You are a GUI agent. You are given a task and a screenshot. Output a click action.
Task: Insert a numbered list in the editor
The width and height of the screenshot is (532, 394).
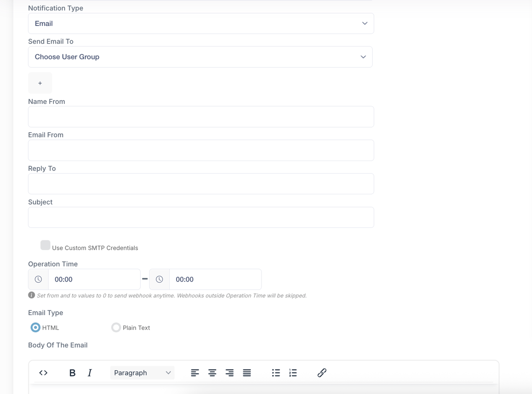(x=293, y=372)
